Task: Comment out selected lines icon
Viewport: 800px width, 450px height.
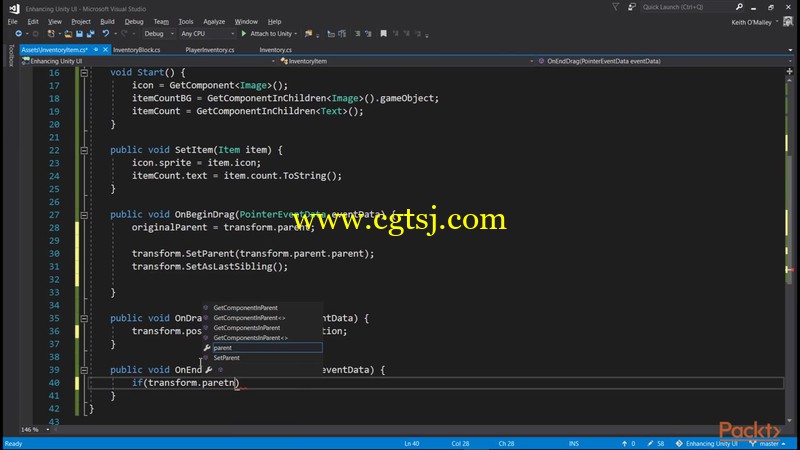Action: [357, 34]
